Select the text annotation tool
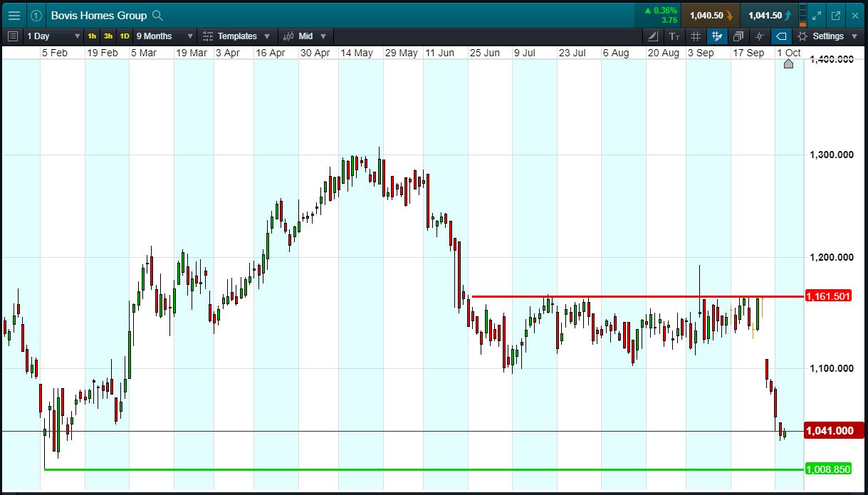868x495 pixels. point(674,36)
